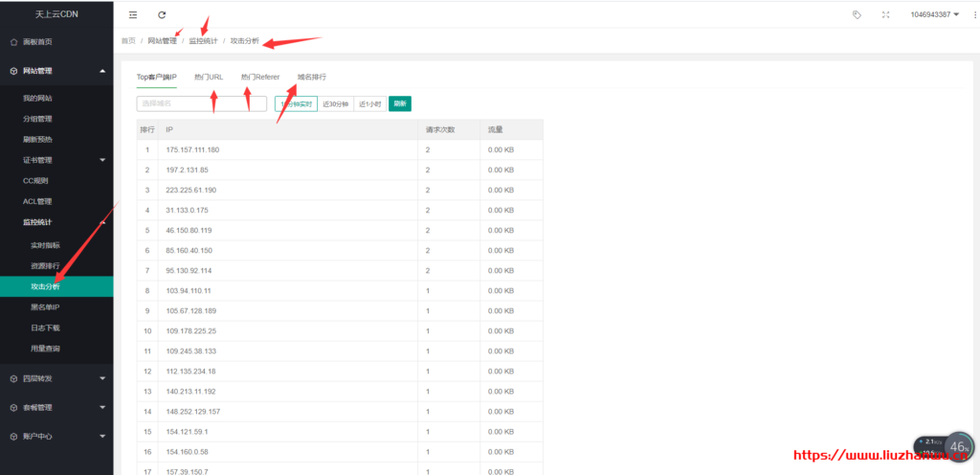Open the 1046943387 account dropdown
The image size is (980, 475).
pos(935,14)
